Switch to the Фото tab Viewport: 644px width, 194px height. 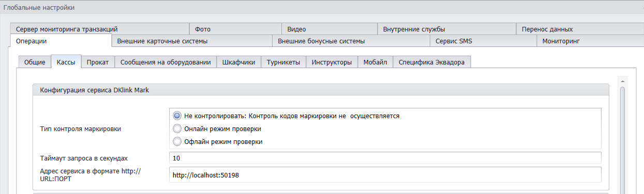coord(235,29)
